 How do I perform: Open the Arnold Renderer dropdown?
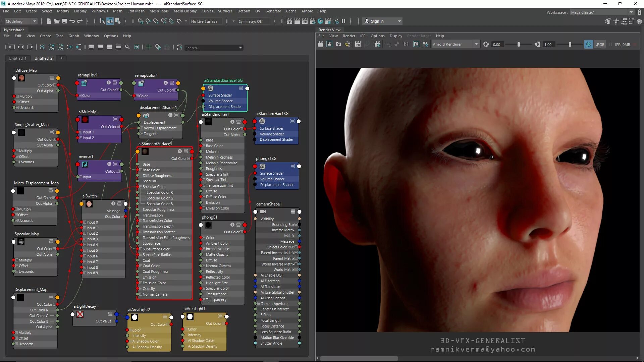point(476,44)
